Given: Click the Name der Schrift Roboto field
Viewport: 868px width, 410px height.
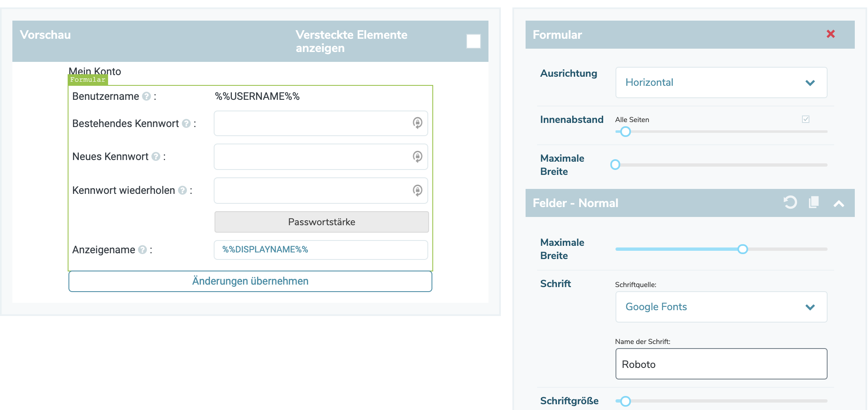Looking at the screenshot, I should 721,364.
